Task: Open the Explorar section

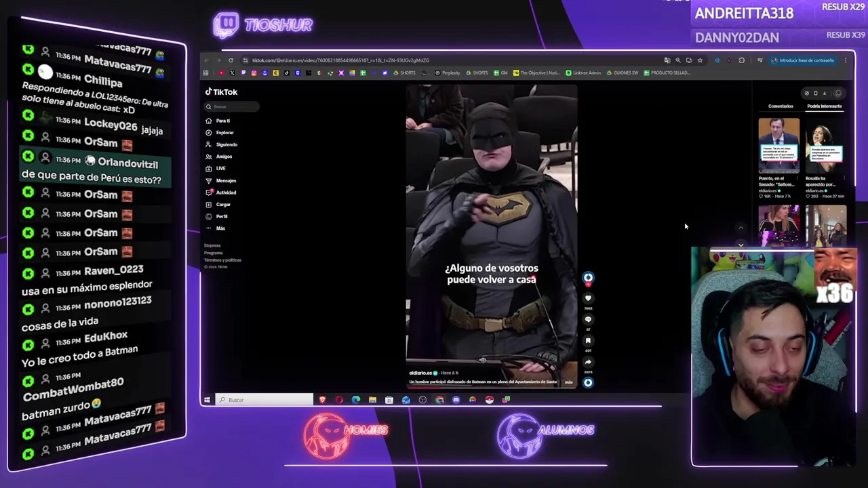Action: (x=220, y=133)
